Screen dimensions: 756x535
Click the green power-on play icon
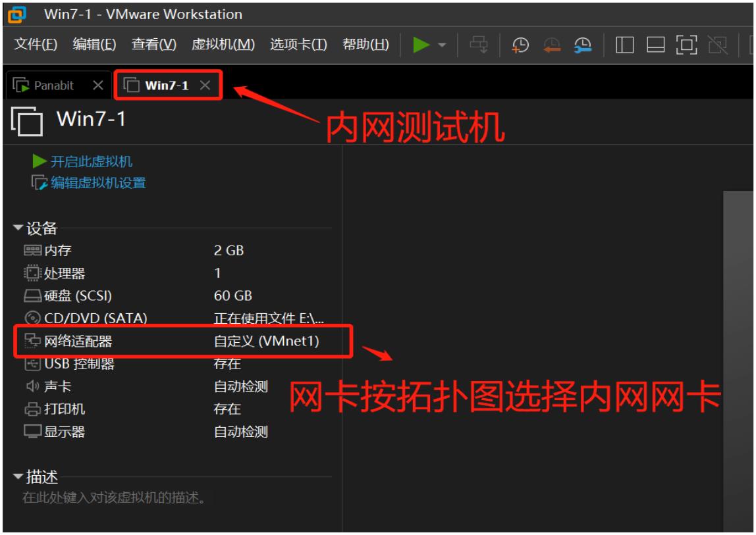click(x=421, y=45)
